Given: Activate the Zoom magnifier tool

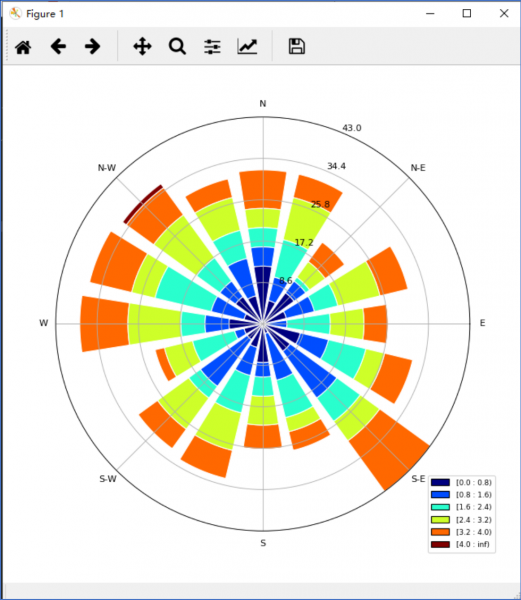Looking at the screenshot, I should click(177, 47).
